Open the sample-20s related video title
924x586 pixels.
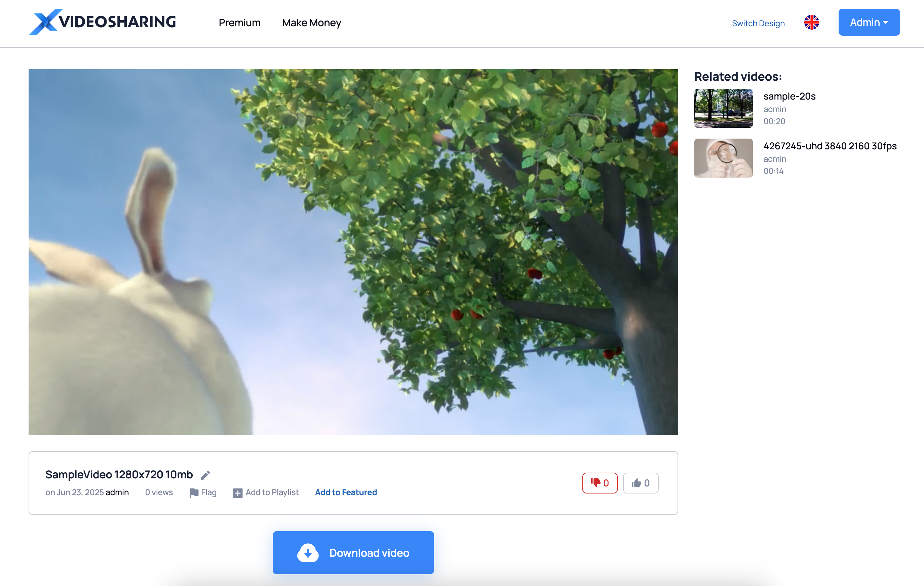[789, 97]
